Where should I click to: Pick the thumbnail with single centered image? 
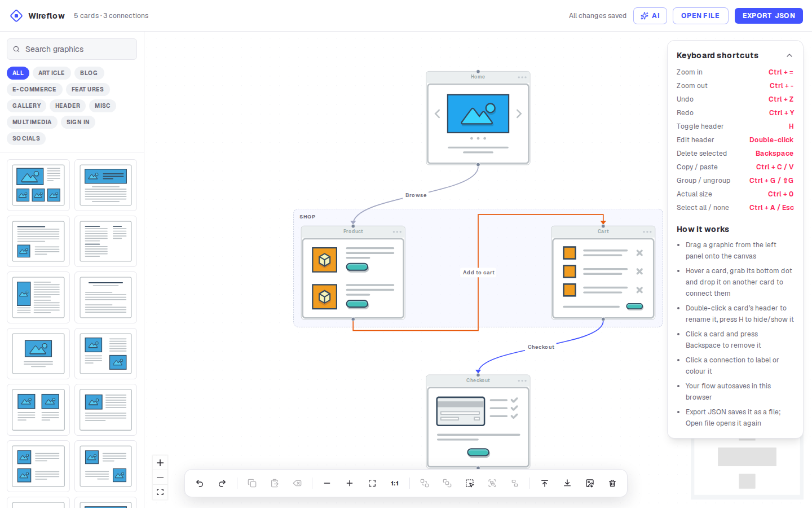38,354
